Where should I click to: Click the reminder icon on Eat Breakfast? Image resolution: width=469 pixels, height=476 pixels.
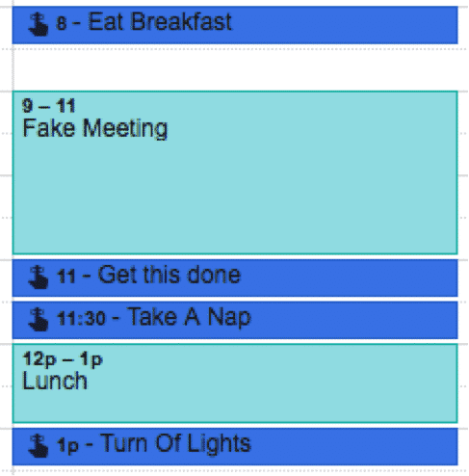pos(39,24)
